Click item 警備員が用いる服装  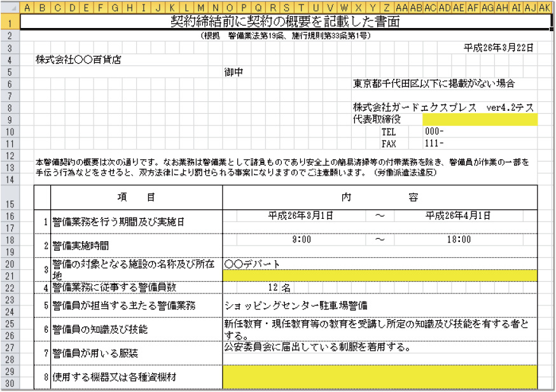(95, 353)
